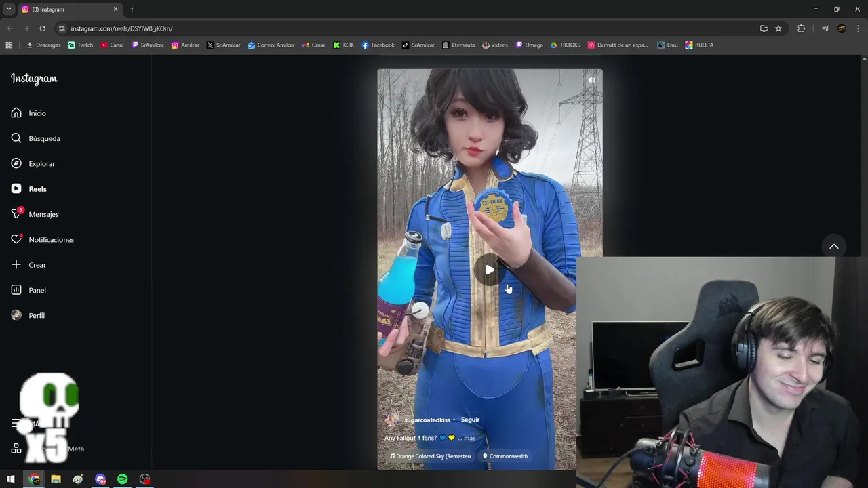This screenshot has width=868, height=488.
Task: Open the Emu bookmark
Action: 667,45
